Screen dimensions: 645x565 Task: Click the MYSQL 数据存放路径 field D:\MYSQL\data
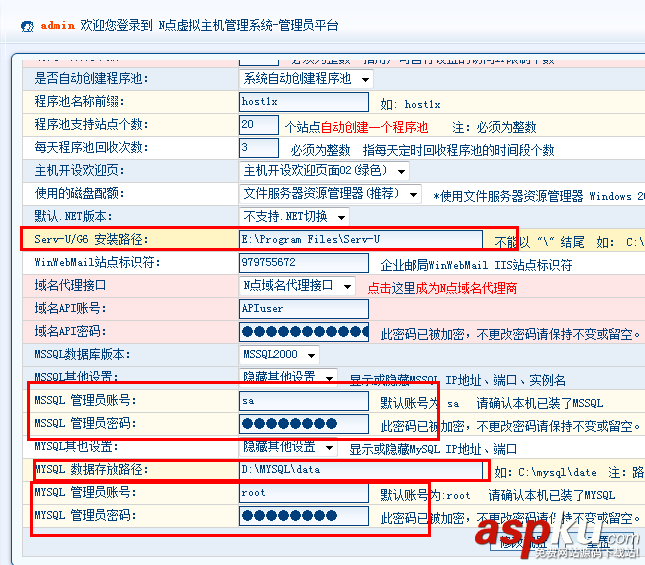[360, 470]
